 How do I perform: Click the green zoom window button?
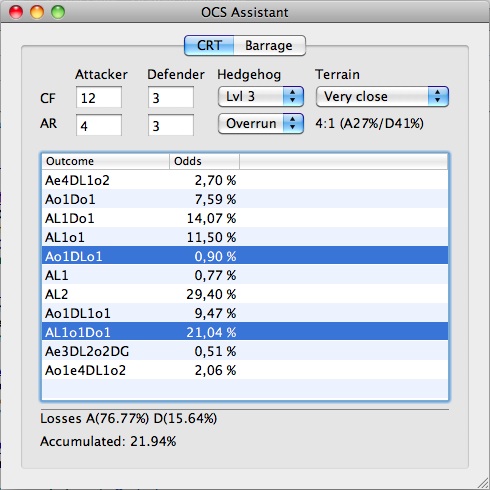click(x=58, y=12)
